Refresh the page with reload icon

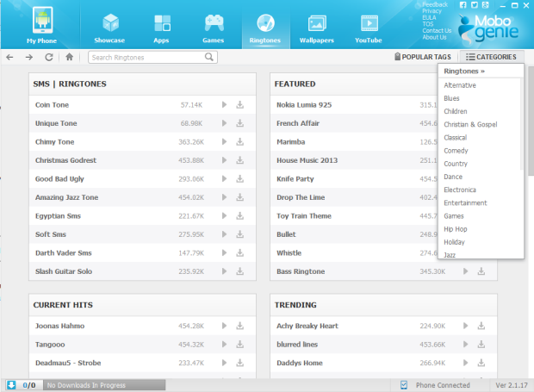pyautogui.click(x=49, y=57)
